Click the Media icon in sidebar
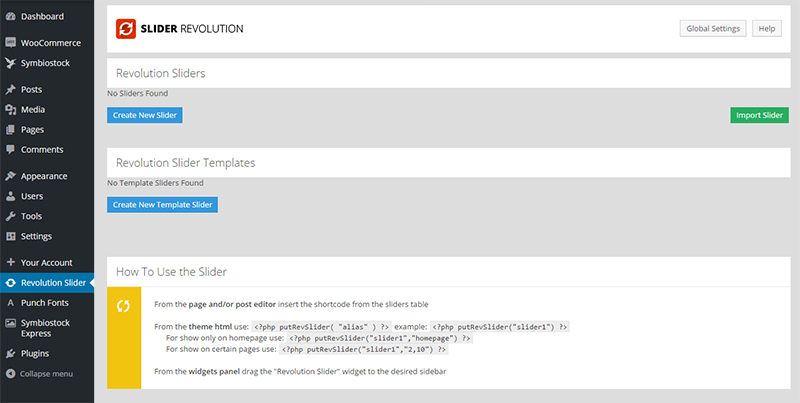Viewport: 800px width, 403px height. click(x=10, y=109)
